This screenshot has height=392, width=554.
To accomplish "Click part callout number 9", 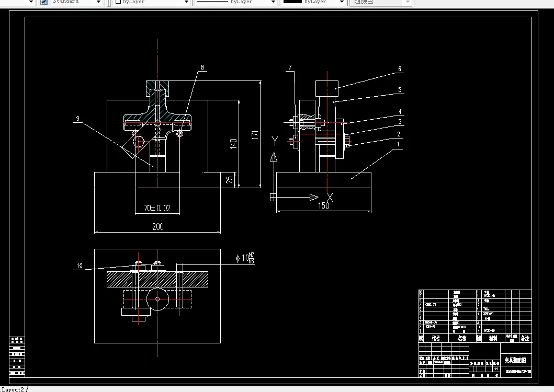I will pyautogui.click(x=78, y=119).
